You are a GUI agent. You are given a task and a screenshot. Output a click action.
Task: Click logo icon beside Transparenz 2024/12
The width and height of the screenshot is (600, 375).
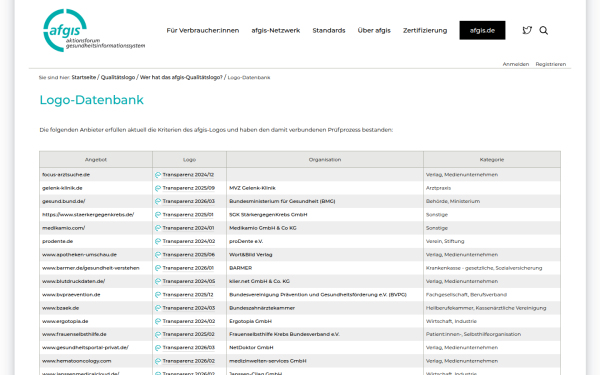tap(158, 175)
